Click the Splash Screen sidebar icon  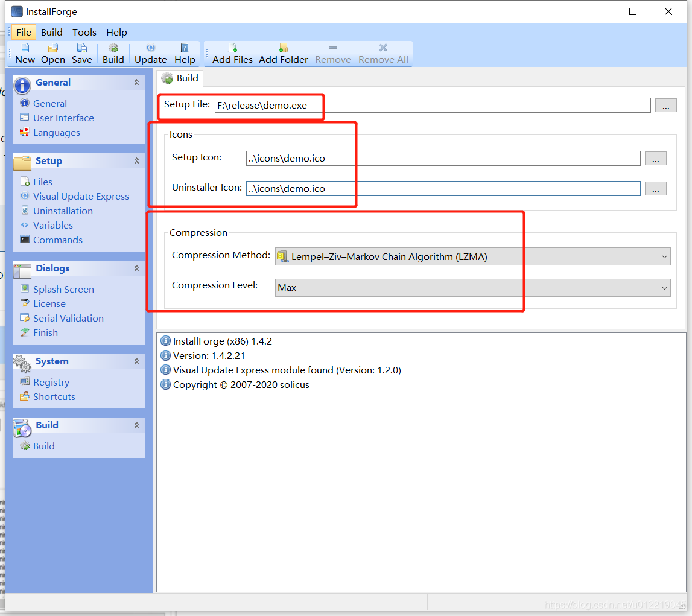[25, 289]
